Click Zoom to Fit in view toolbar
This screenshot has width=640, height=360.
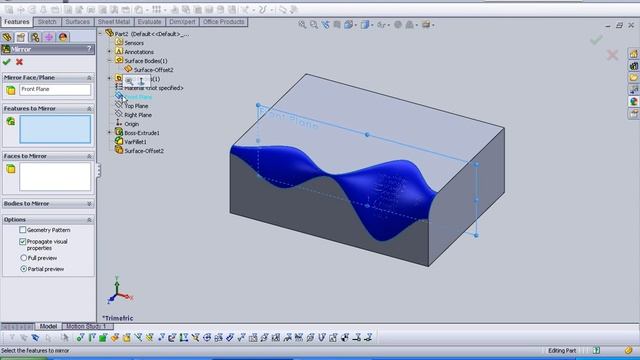(x=302, y=24)
